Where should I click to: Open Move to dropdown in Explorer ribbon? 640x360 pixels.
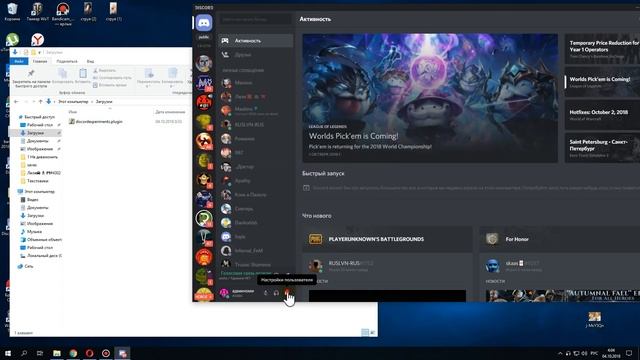[x=149, y=78]
